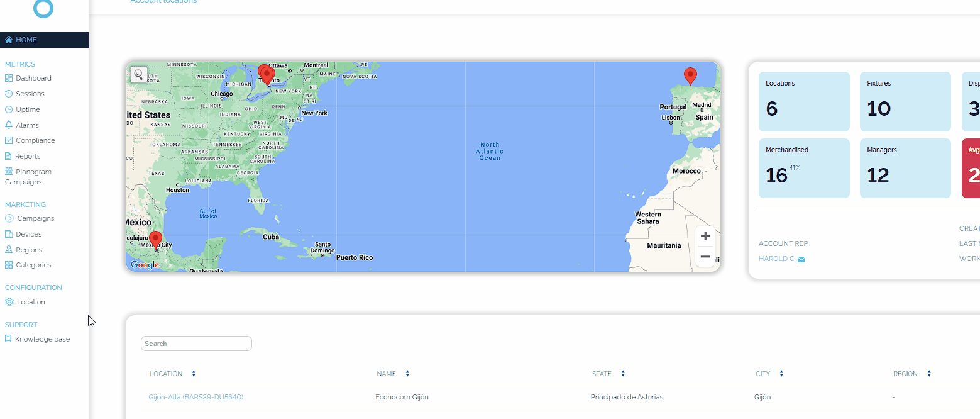Click the Locations count tile
980x419 pixels.
[x=804, y=101]
